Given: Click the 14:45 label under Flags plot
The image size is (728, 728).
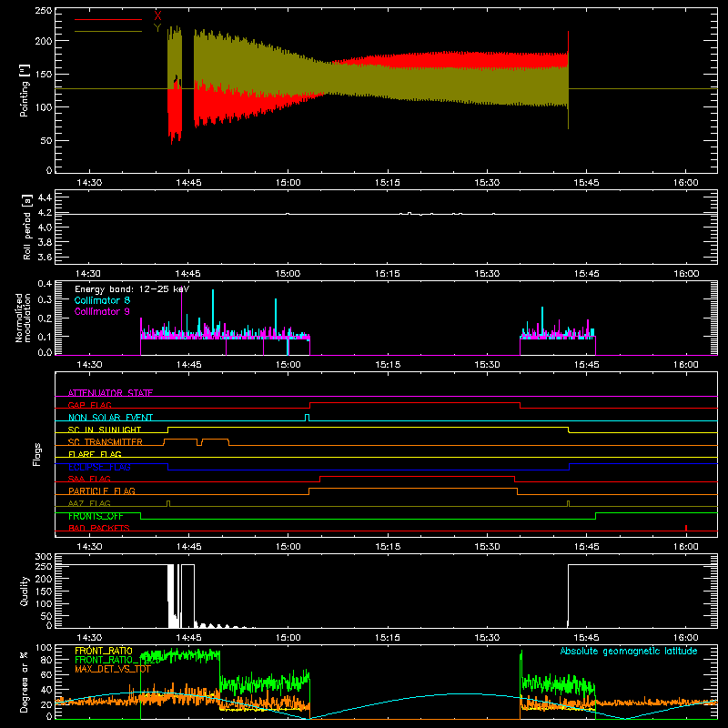Looking at the screenshot, I should (188, 547).
